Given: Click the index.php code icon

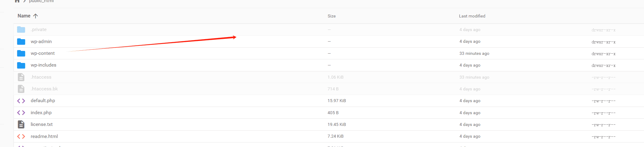Looking at the screenshot, I should coord(21,113).
